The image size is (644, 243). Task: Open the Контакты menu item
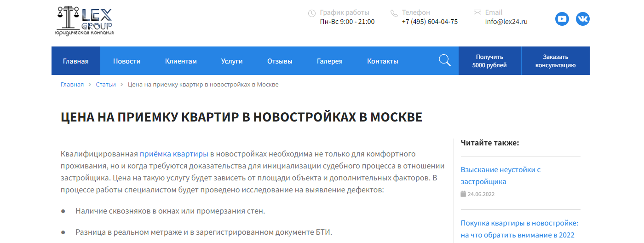383,61
